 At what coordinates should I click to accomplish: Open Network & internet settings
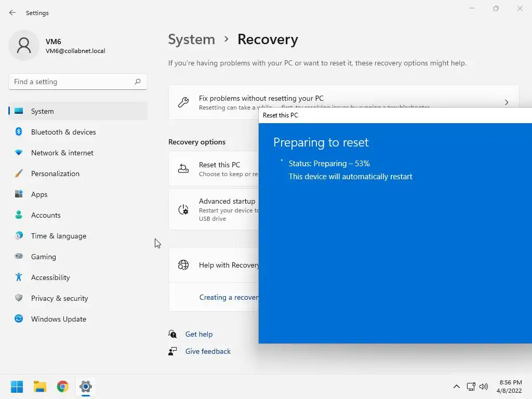(78, 153)
